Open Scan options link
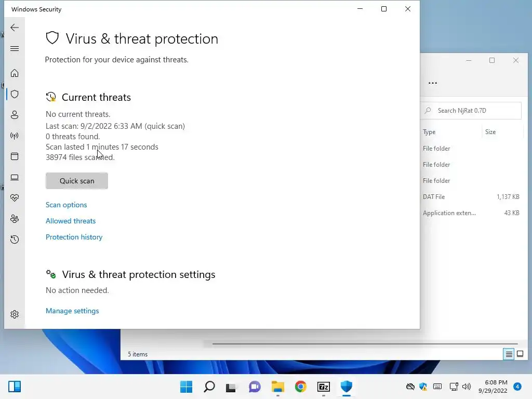The image size is (532, 399). tap(66, 205)
